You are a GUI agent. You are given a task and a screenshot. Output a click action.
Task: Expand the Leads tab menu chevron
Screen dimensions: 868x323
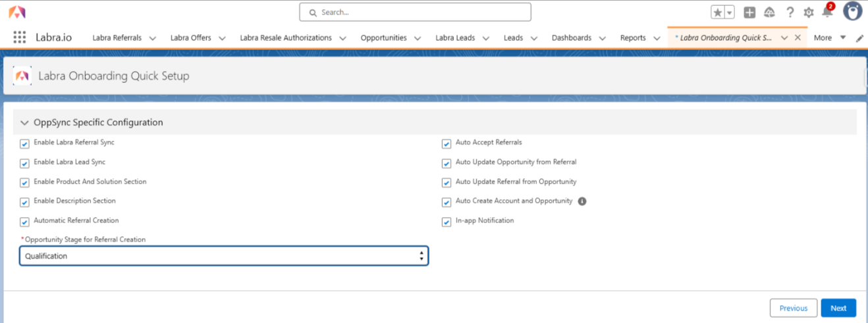pos(534,38)
